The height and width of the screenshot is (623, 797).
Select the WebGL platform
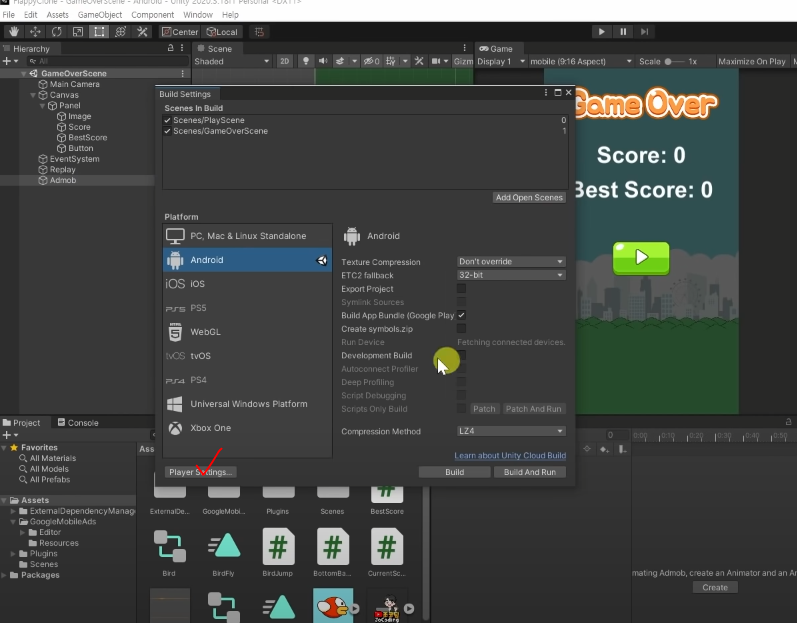click(247, 332)
